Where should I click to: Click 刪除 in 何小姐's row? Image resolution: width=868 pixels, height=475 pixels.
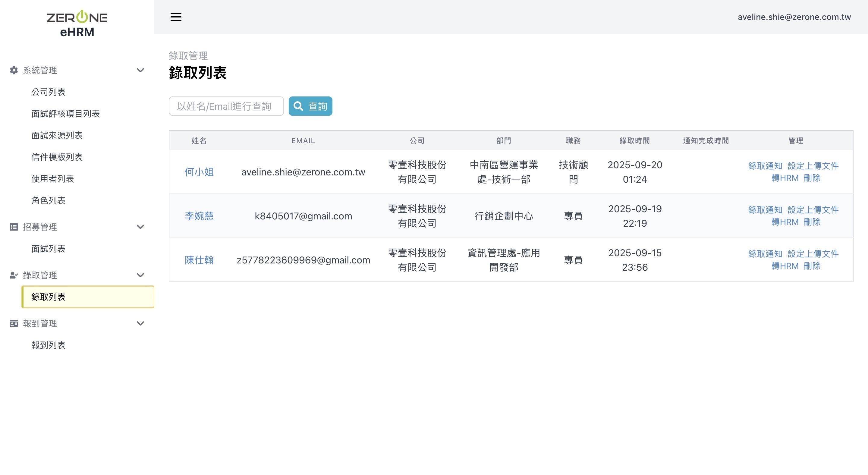[x=812, y=178]
